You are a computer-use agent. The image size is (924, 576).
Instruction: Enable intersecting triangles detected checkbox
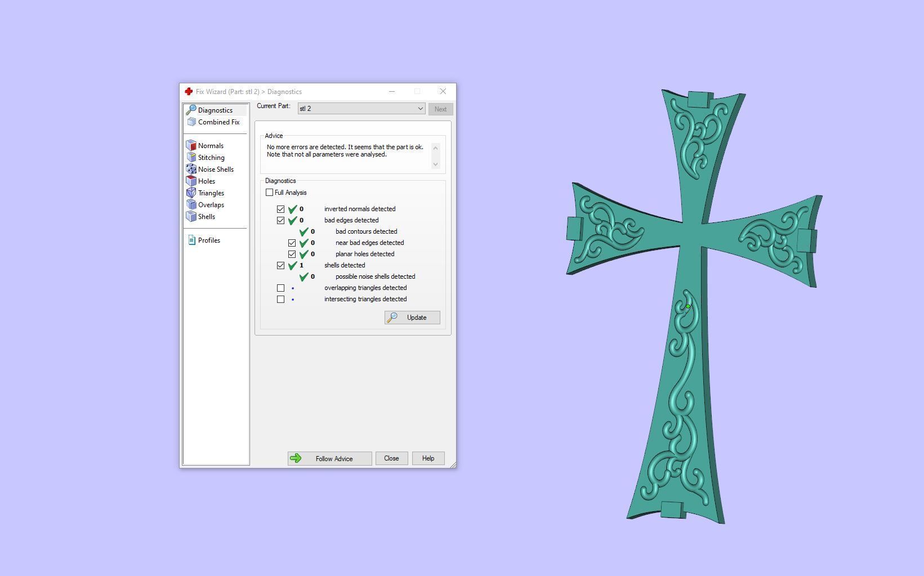281,299
